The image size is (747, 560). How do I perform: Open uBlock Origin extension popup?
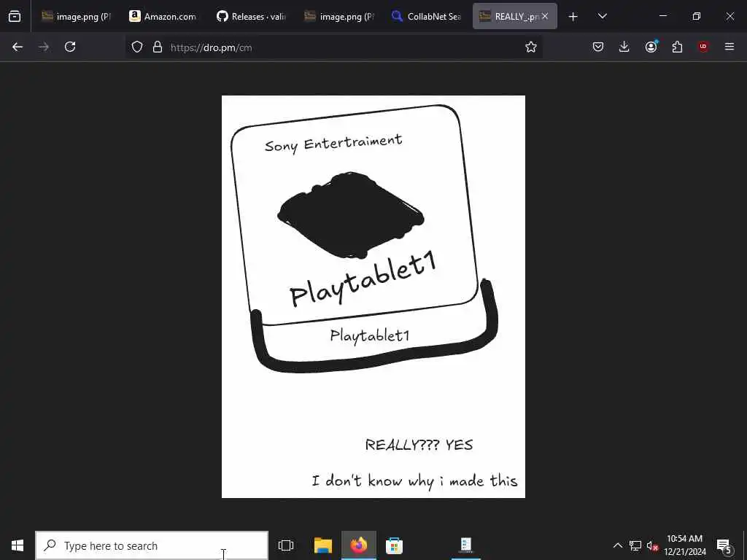(703, 47)
